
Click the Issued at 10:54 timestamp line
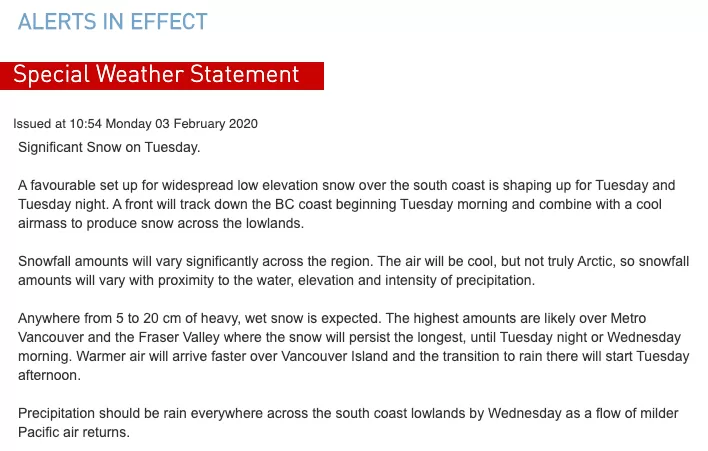point(135,124)
